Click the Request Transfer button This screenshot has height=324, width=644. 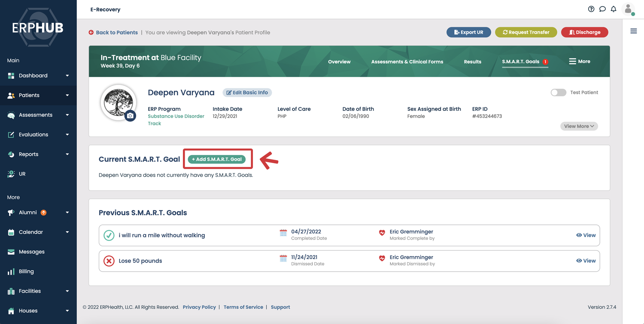526,32
